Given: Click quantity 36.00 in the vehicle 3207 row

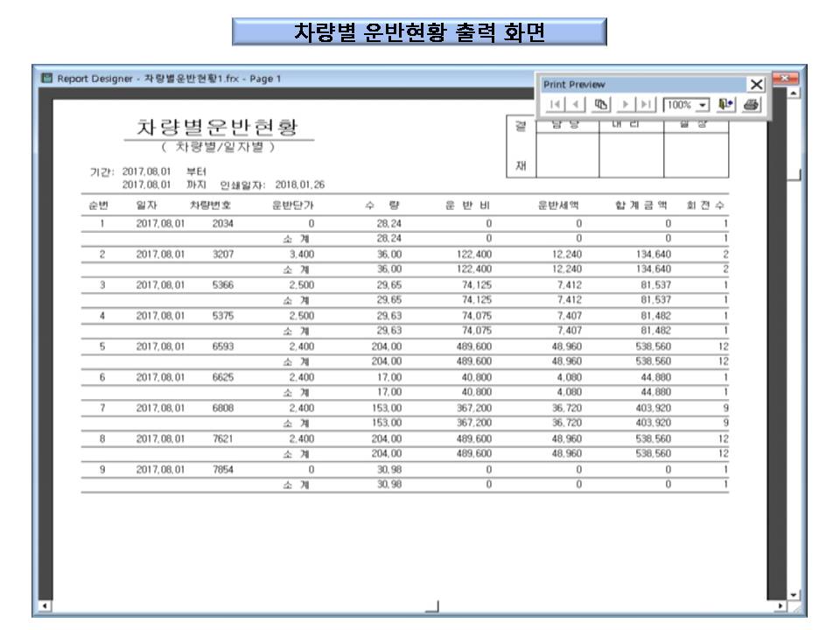Looking at the screenshot, I should point(389,254).
